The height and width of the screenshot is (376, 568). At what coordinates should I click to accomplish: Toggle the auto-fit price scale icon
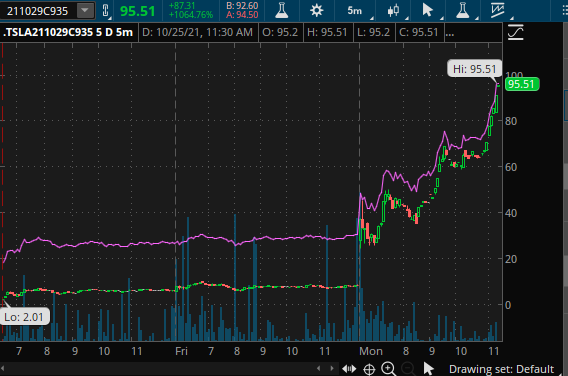(x=515, y=33)
